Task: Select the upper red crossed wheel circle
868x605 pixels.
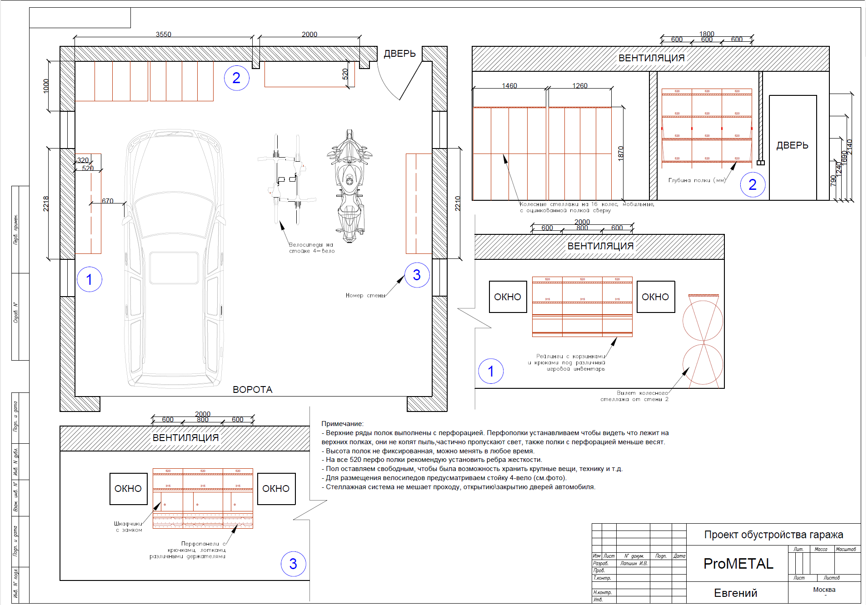Action: (703, 320)
